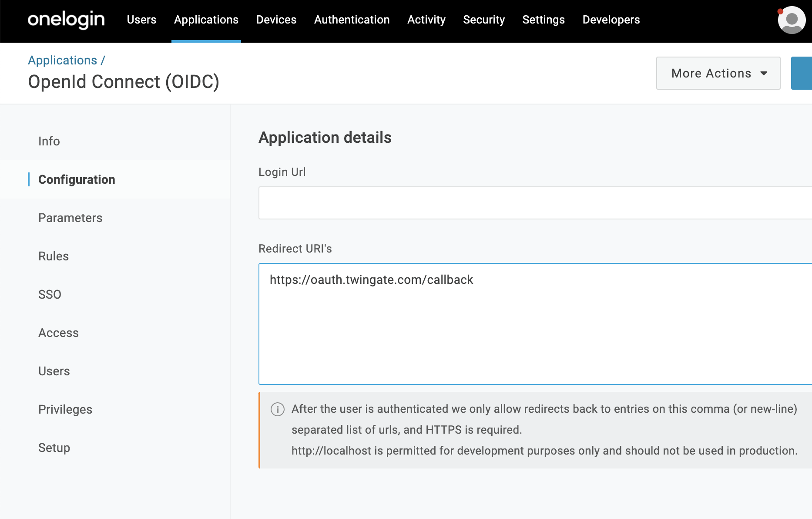This screenshot has width=812, height=519.
Task: Open the user profile avatar
Action: click(792, 20)
